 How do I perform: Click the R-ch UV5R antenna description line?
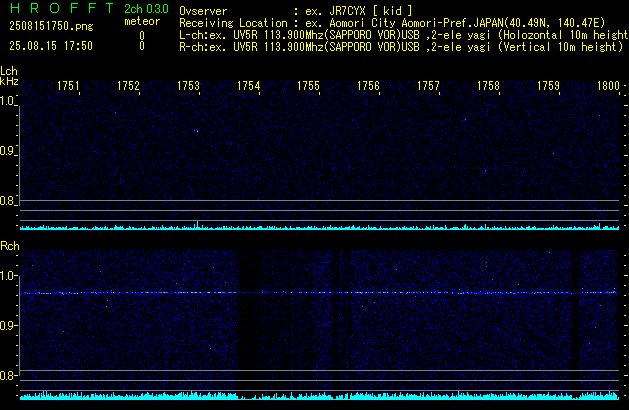point(401,47)
